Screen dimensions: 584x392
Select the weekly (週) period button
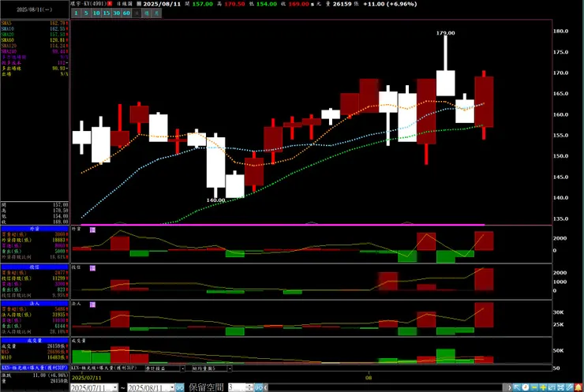(x=147, y=13)
